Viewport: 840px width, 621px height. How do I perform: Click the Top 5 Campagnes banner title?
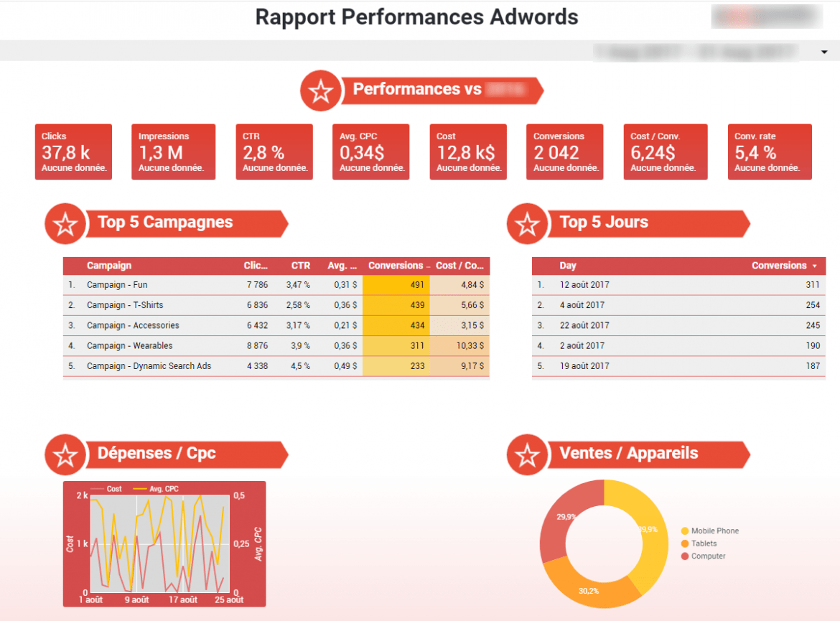(x=165, y=223)
